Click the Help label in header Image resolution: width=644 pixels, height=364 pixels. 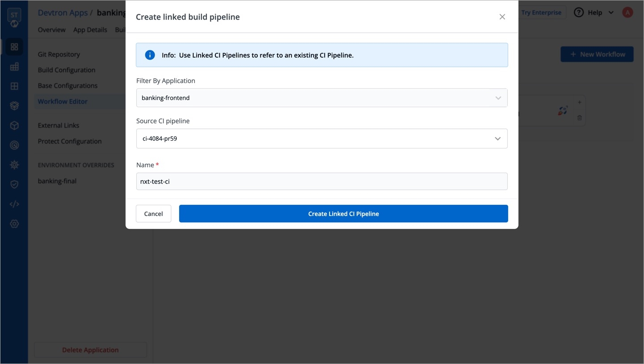(x=595, y=13)
